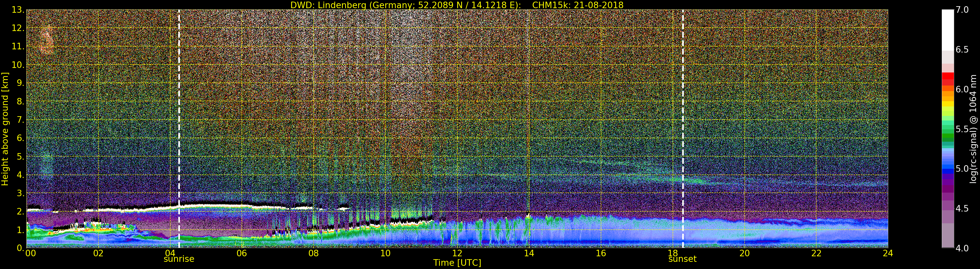Click the '6.' height axis tick label

[x=21, y=138]
